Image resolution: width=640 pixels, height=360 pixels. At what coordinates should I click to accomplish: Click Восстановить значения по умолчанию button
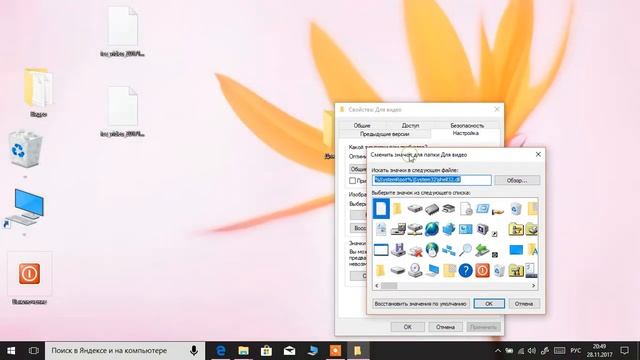(x=420, y=304)
